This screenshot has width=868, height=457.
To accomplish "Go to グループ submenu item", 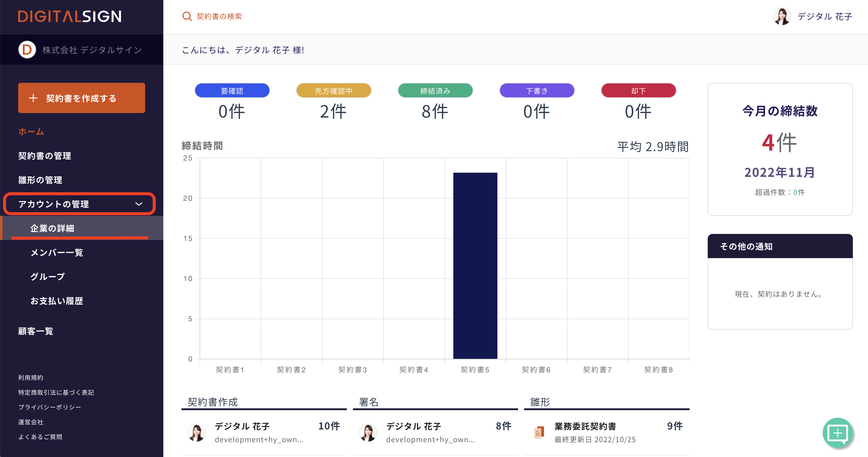I will click(47, 277).
